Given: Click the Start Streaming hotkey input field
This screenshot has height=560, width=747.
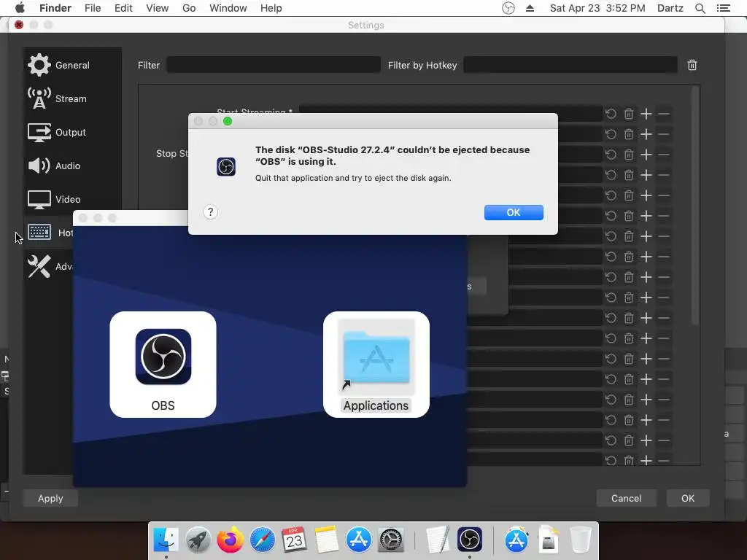Looking at the screenshot, I should 451,109.
